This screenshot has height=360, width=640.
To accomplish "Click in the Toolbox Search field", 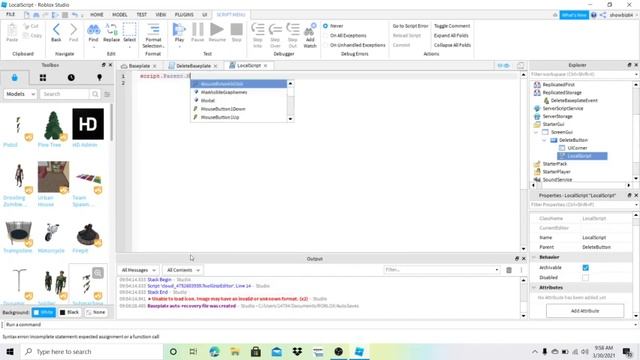I will pos(65,94).
